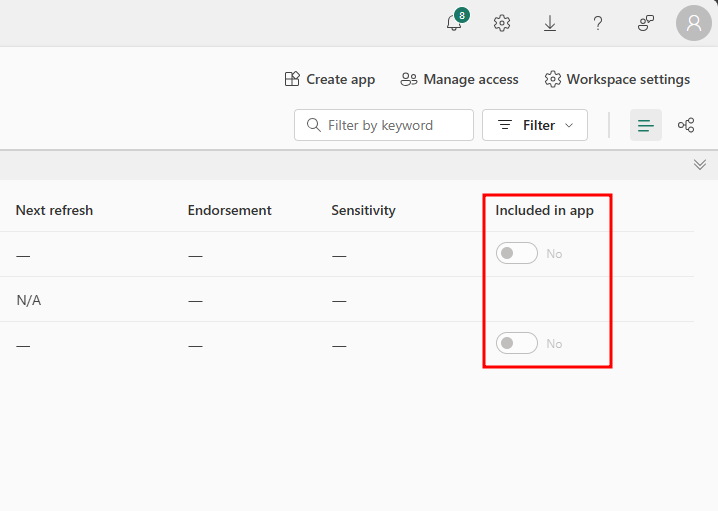The width and height of the screenshot is (718, 511).
Task: Expand the double chevron collapse arrow
Action: pos(700,164)
